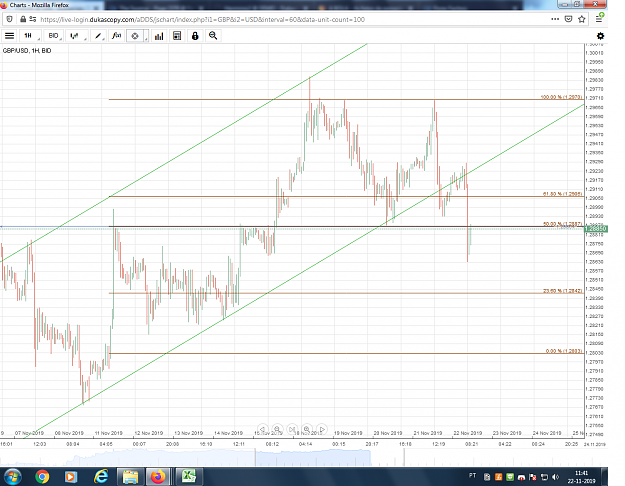Toggle the chart padlock icon

click(195, 36)
